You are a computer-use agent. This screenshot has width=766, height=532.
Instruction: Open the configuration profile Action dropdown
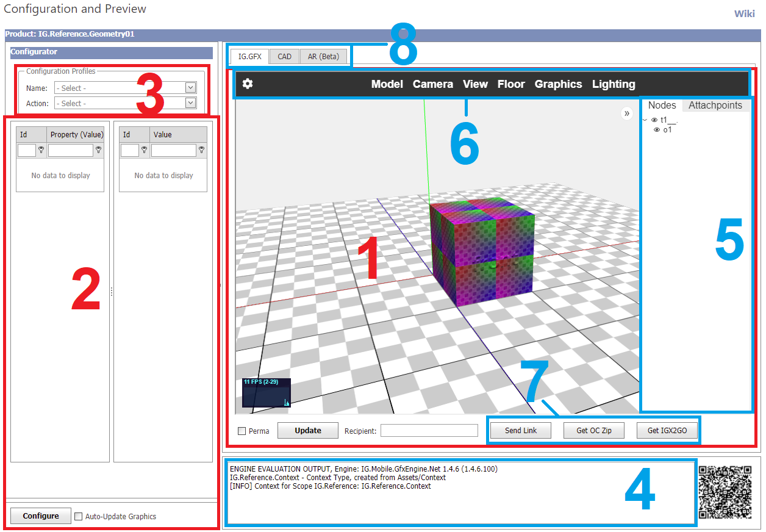click(x=125, y=103)
